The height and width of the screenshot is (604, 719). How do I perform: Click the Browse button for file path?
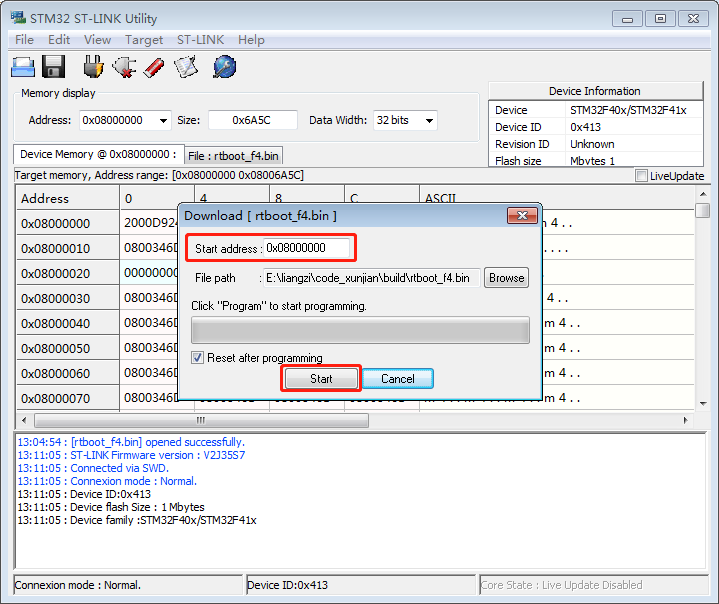tap(506, 278)
